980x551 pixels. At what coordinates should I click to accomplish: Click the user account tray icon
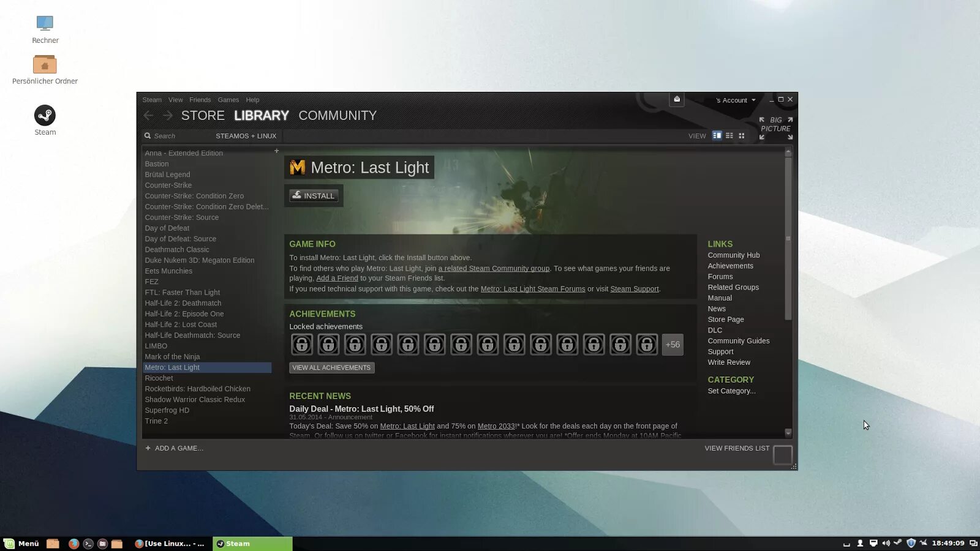click(860, 543)
